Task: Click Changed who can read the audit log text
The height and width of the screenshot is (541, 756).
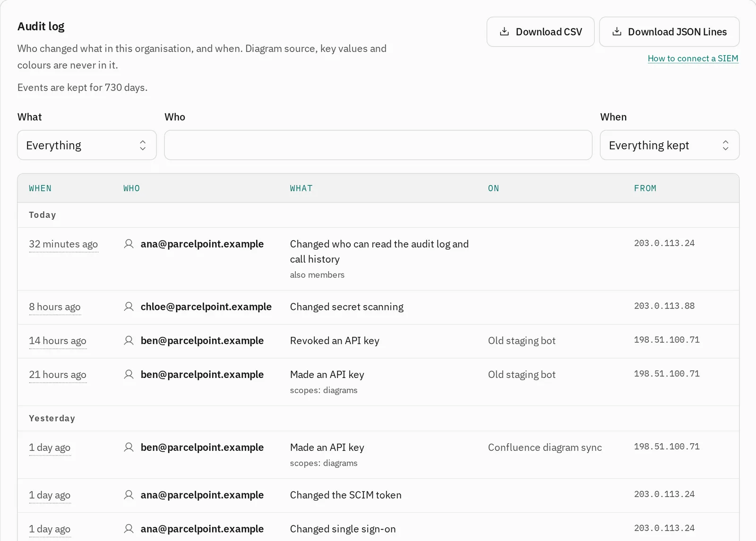Action: [x=379, y=251]
